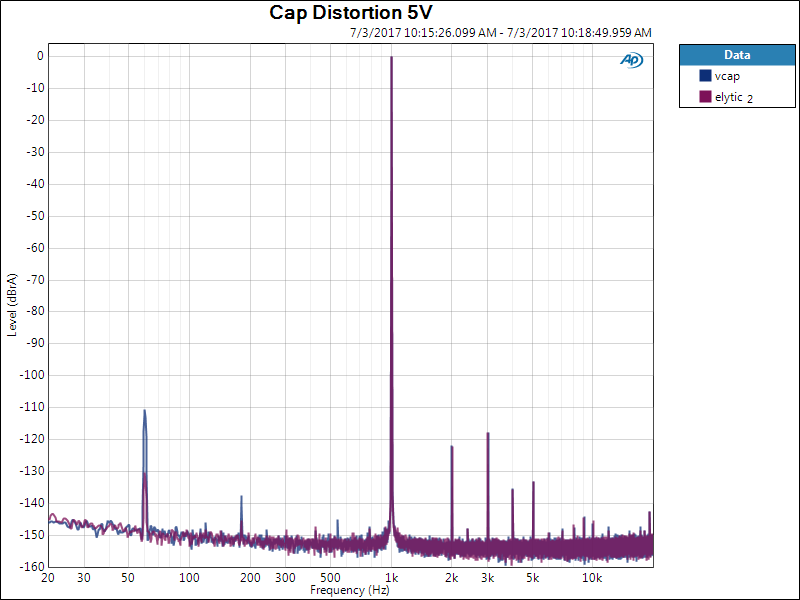Click the 1k frequency tick label
The width and height of the screenshot is (800, 600).
pos(391,578)
